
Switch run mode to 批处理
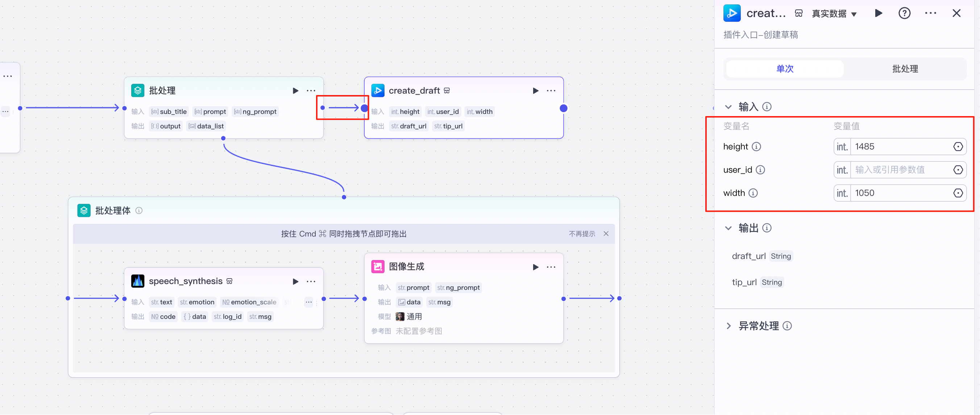(x=905, y=69)
